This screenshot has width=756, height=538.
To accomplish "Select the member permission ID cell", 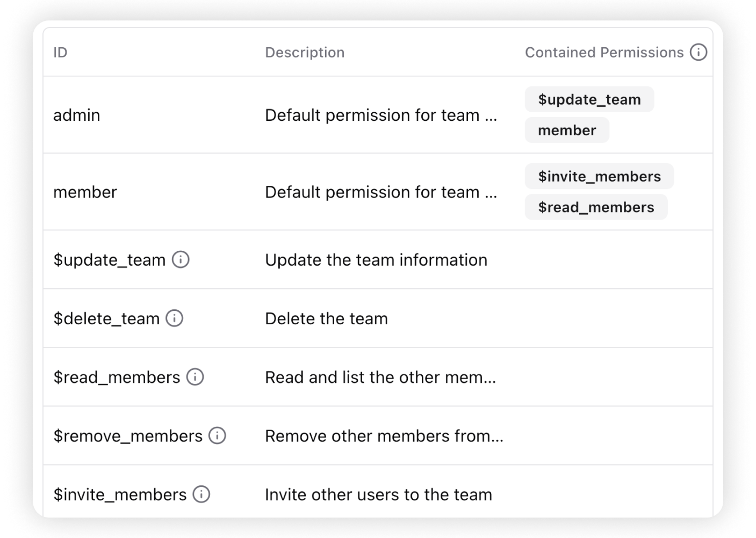I will click(x=85, y=192).
